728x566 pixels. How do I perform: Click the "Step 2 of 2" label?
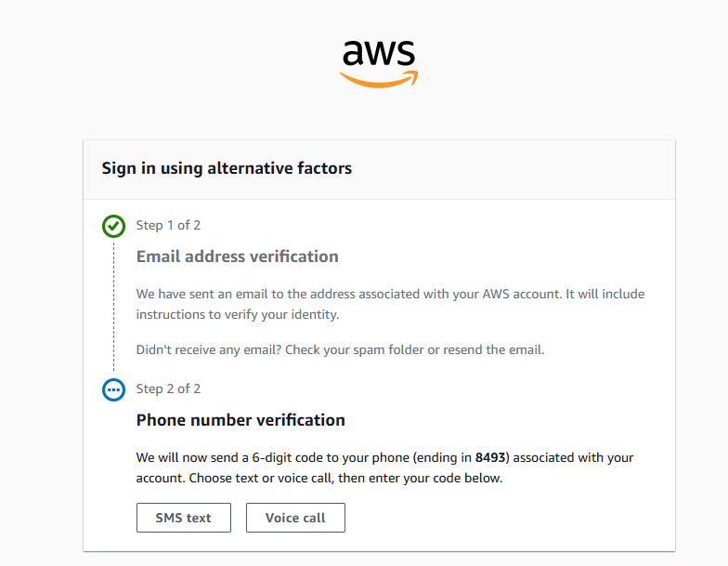point(168,388)
